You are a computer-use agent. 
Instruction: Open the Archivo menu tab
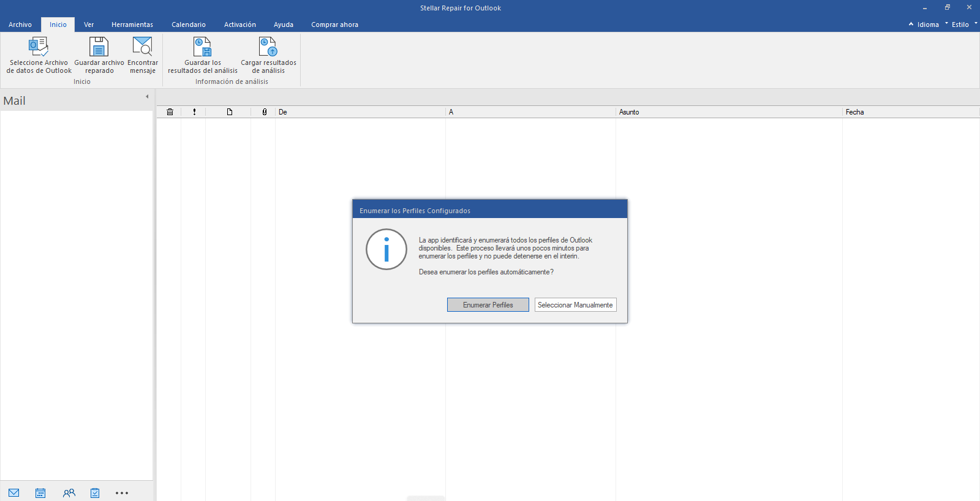[x=20, y=24]
